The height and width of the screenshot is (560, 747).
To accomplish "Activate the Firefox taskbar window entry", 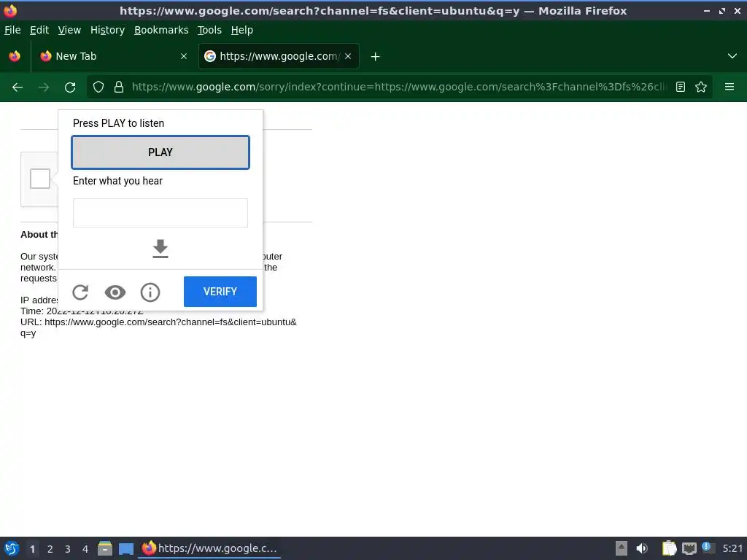I will tap(209, 548).
